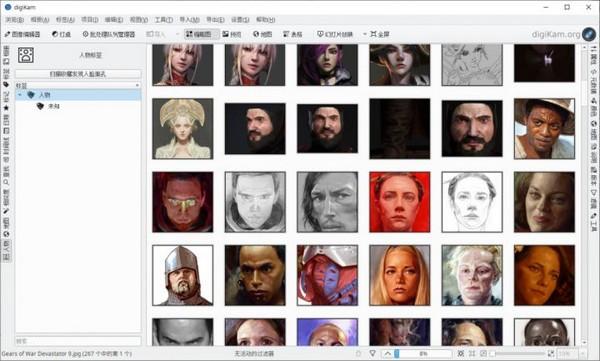This screenshot has width=600, height=361.
Task: Select the knight with steel helmet thumbnail
Action: [183, 275]
